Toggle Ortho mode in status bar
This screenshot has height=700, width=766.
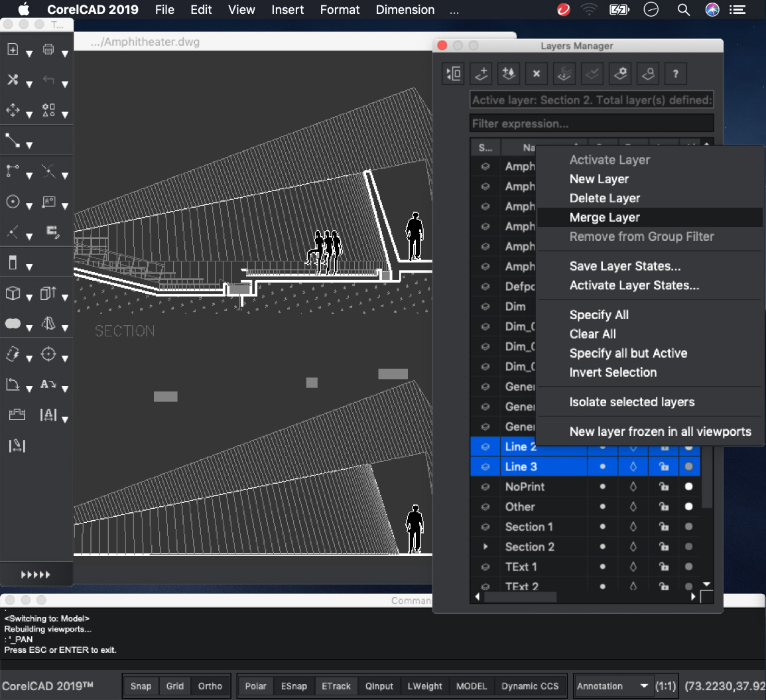210,686
